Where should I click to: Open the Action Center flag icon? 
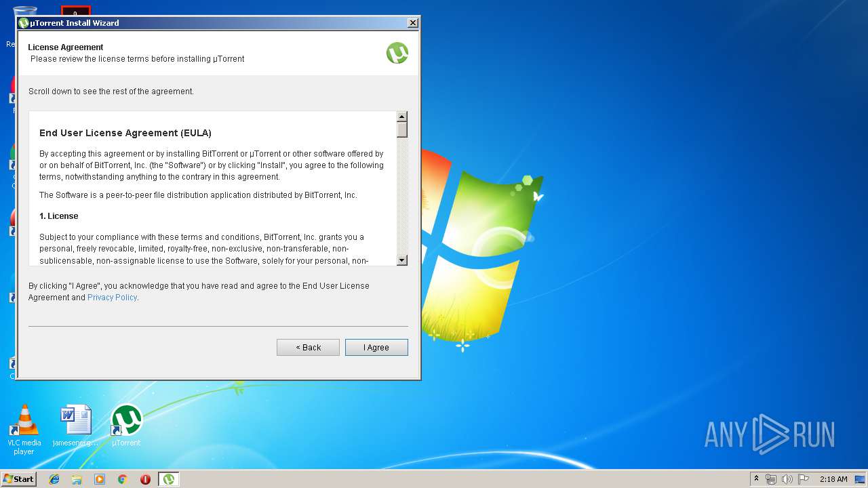[x=804, y=479]
